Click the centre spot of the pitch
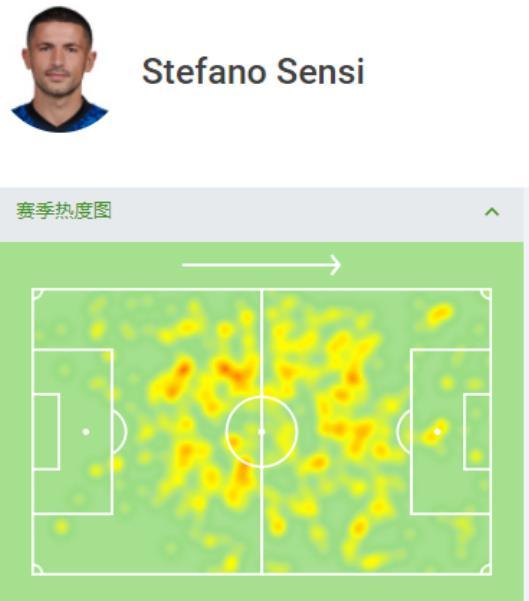529x601 pixels. (x=262, y=432)
